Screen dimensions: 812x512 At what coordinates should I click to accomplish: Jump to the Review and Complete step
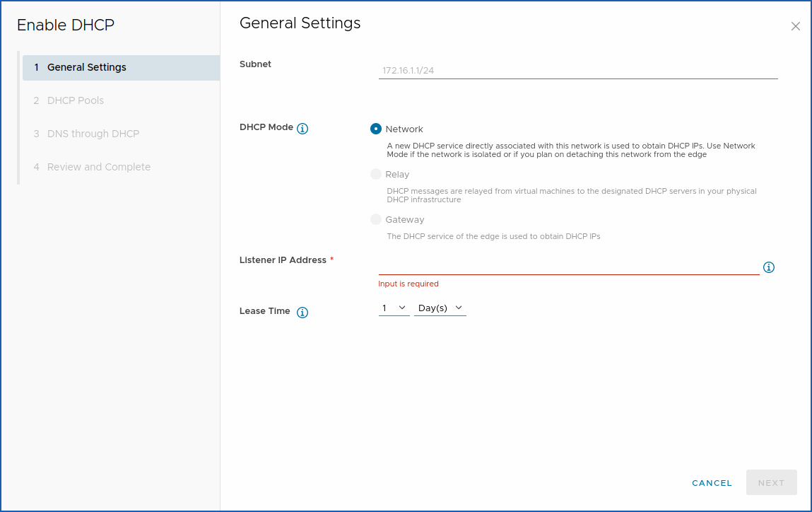[99, 167]
